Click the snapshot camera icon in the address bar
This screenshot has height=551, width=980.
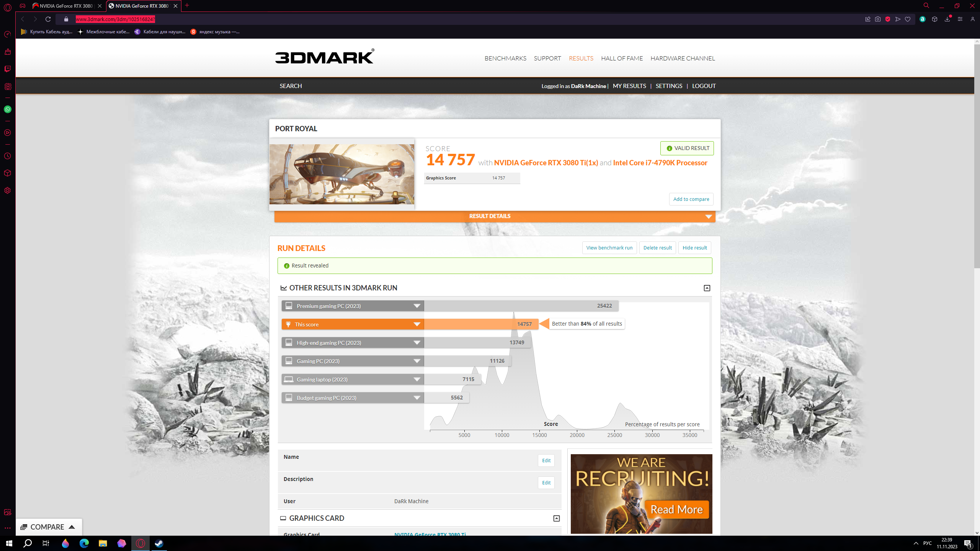point(878,19)
